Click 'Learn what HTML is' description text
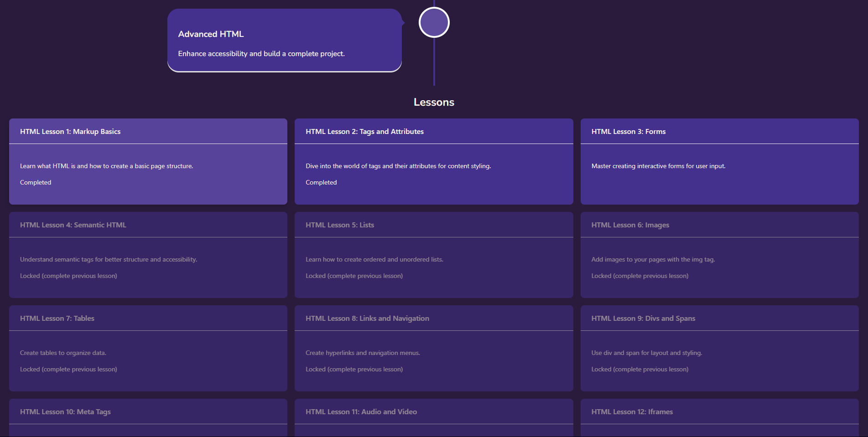The height and width of the screenshot is (437, 868). [x=106, y=166]
